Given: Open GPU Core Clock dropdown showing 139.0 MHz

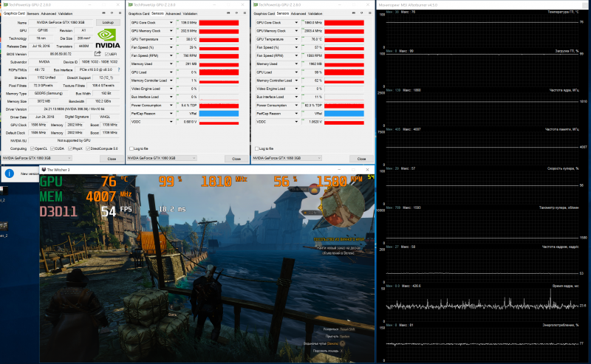Looking at the screenshot, I should point(171,23).
